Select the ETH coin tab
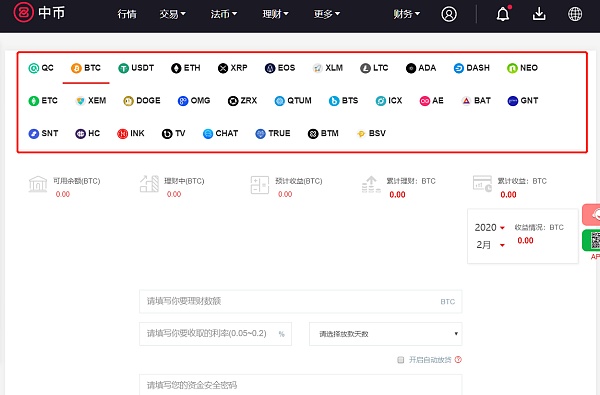 point(186,68)
